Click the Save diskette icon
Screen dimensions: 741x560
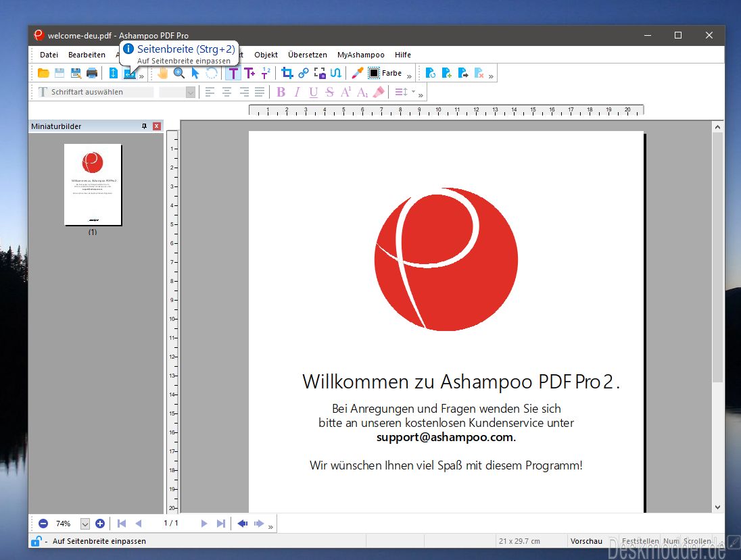[x=59, y=73]
